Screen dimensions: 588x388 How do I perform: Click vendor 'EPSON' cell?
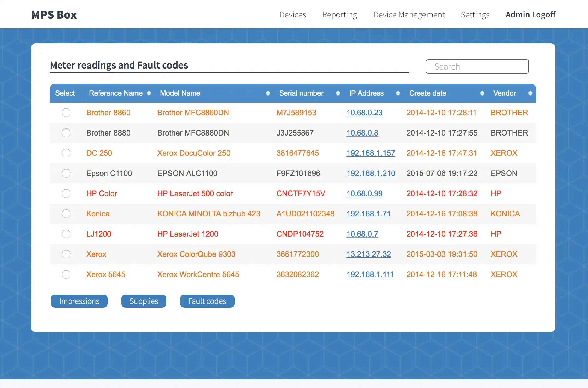click(x=504, y=173)
